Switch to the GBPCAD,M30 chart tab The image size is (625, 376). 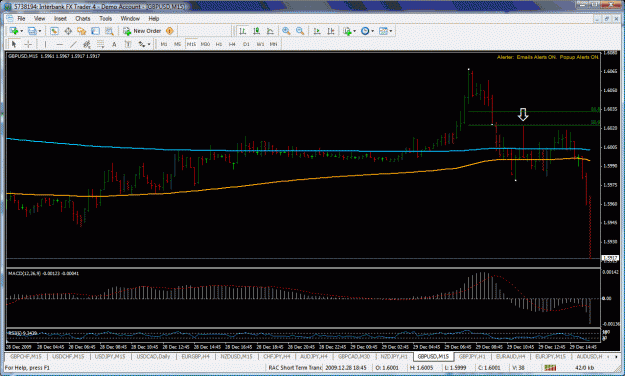coord(354,356)
